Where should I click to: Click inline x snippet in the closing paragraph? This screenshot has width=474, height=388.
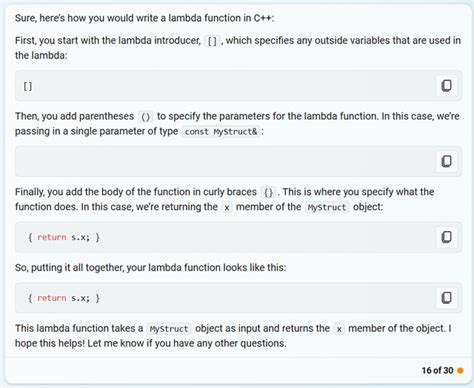click(339, 329)
